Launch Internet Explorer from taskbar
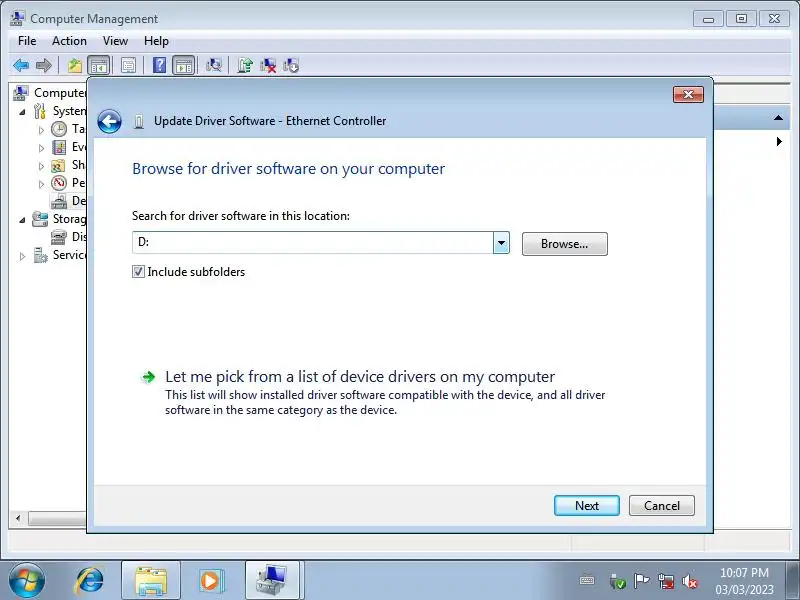The image size is (800, 600). tap(89, 581)
